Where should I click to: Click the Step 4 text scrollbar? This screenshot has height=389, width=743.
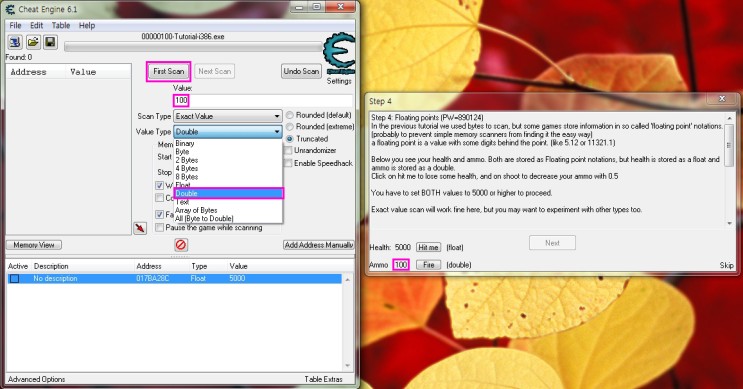click(x=729, y=171)
